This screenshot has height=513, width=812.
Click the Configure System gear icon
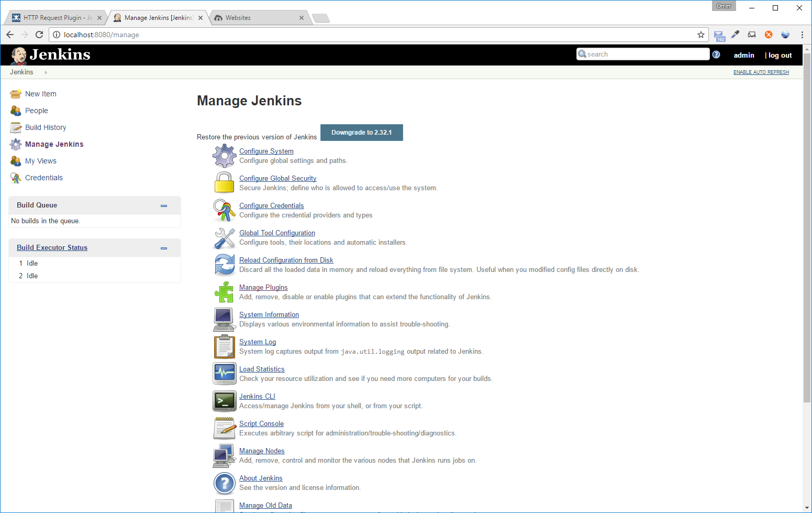(x=225, y=156)
